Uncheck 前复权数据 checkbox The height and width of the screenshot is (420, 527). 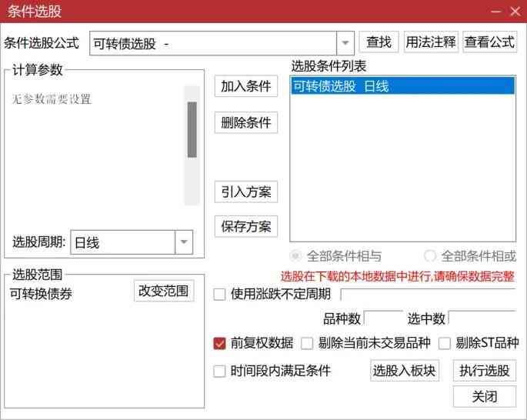click(220, 343)
